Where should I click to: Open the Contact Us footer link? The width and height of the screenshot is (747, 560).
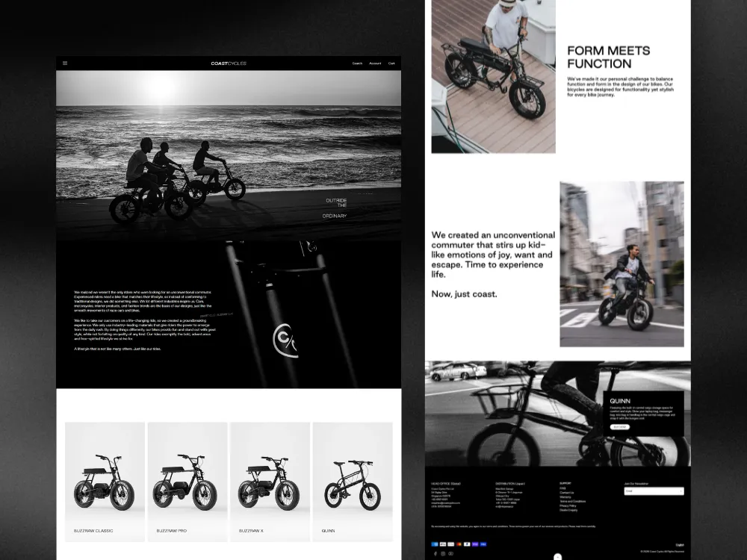tap(566, 492)
